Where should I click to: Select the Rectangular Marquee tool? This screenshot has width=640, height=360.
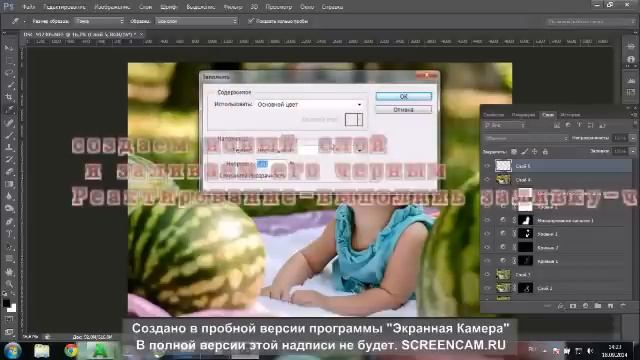tap(9, 61)
